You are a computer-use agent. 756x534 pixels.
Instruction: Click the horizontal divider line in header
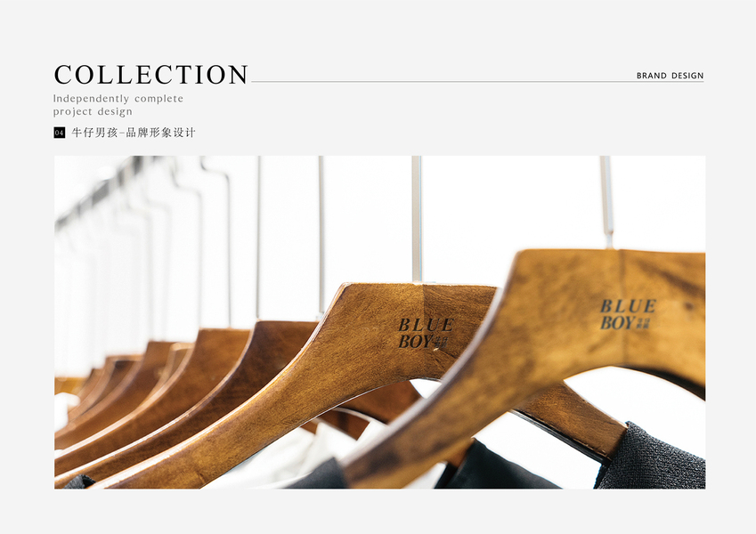pos(477,82)
